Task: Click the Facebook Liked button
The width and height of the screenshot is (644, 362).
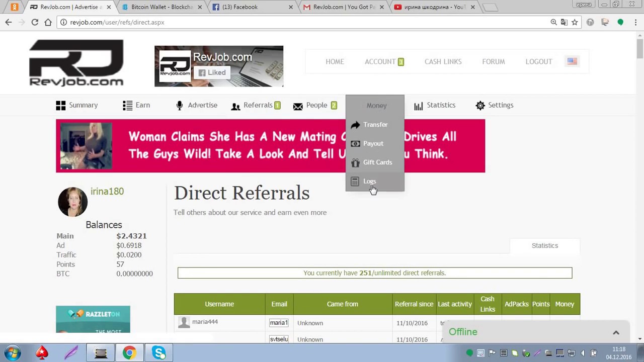Action: coord(211,72)
